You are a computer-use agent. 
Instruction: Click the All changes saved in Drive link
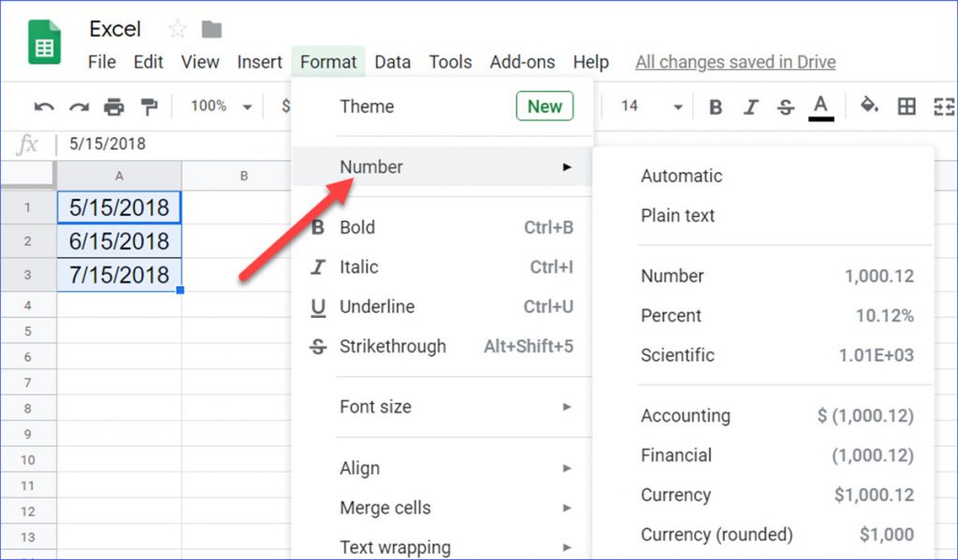click(x=735, y=63)
